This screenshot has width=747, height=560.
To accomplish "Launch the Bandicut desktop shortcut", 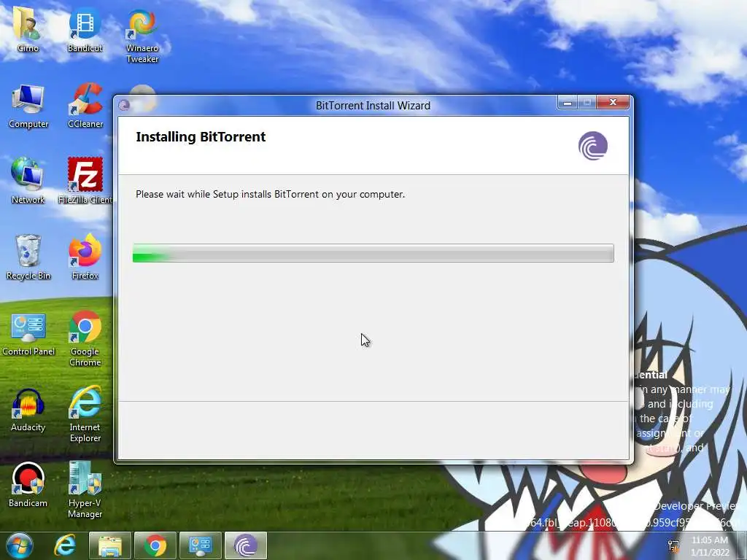I will coord(85,29).
